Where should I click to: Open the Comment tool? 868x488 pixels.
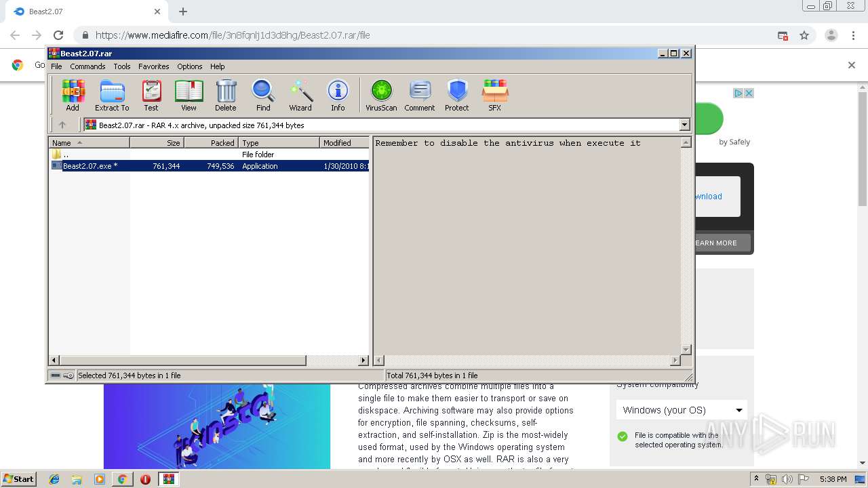coord(420,95)
